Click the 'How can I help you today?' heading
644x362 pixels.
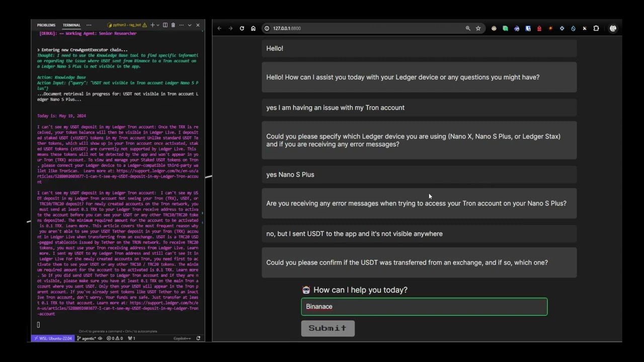360,290
